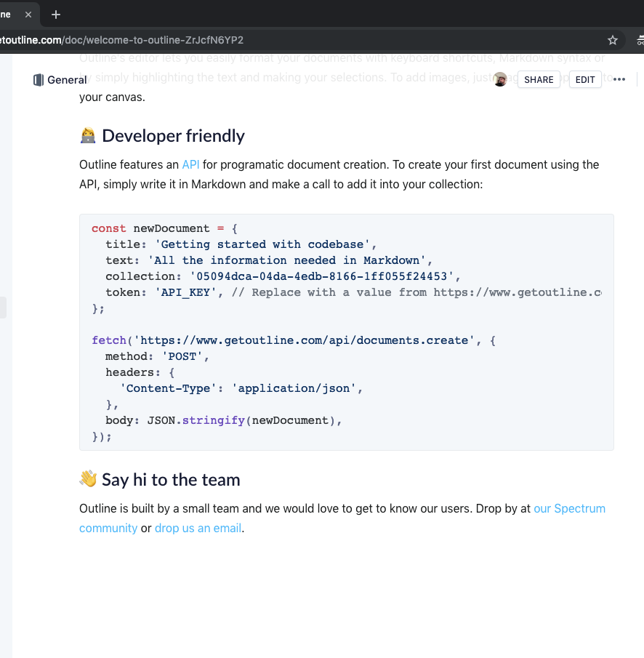Open the user avatar in document header
The image size is (644, 658).
coord(500,79)
